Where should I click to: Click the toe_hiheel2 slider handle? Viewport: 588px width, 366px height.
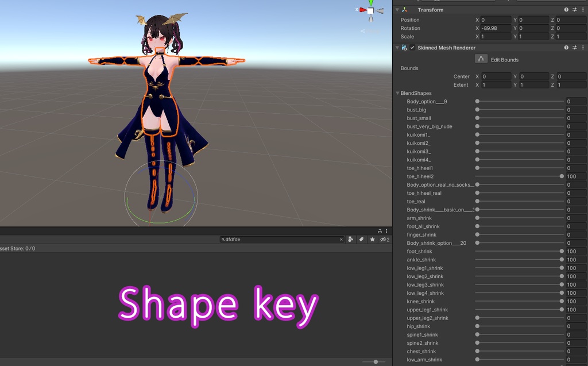(x=562, y=176)
